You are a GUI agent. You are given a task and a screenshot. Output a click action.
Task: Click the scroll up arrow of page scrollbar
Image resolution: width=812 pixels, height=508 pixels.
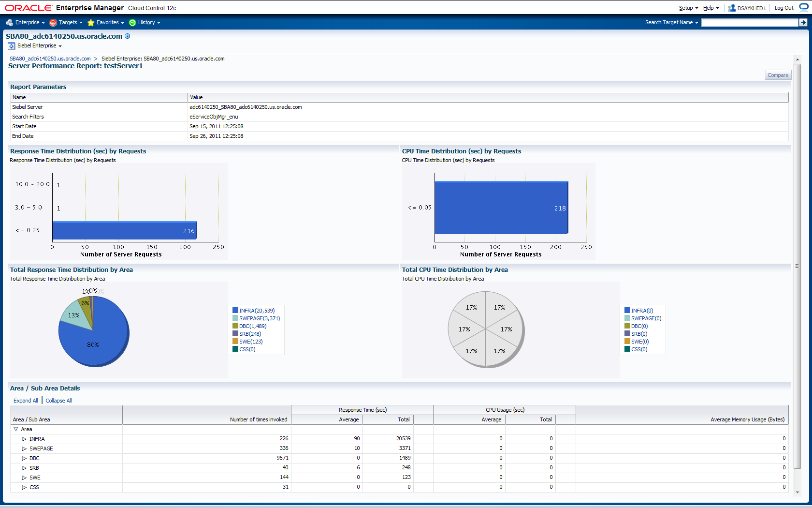coord(797,60)
